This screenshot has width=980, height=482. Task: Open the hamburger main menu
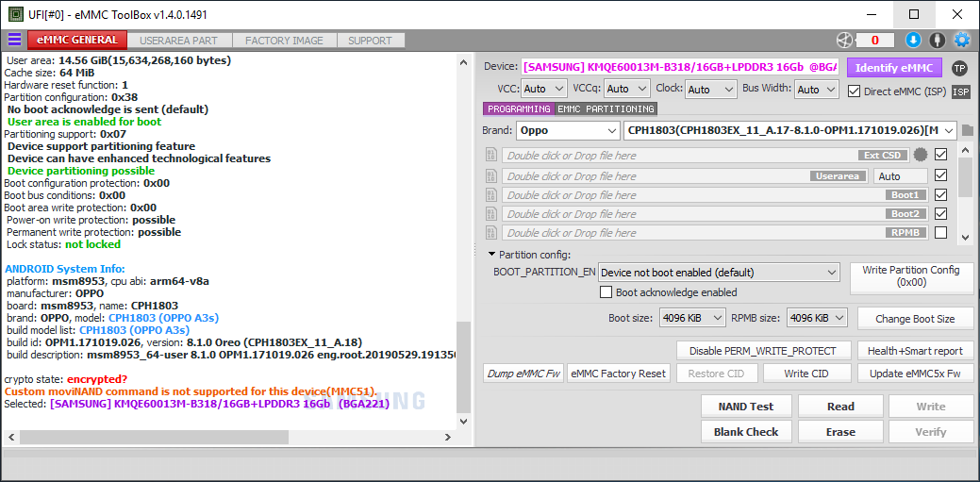coord(14,40)
